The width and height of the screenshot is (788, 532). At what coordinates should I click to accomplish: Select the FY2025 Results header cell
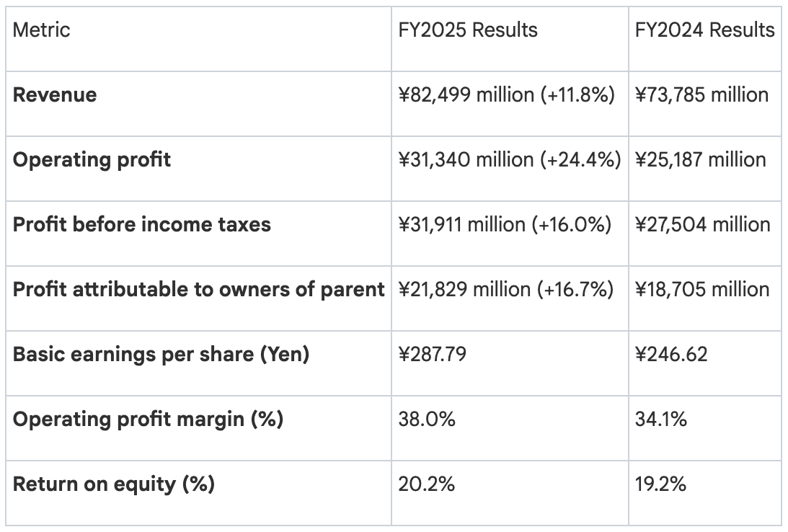[x=468, y=30]
